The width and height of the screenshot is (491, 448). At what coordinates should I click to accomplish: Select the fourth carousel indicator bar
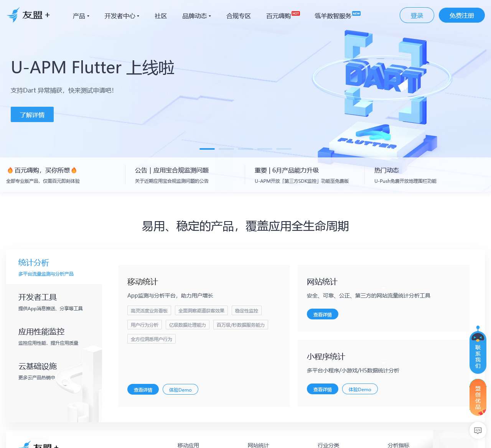265,149
